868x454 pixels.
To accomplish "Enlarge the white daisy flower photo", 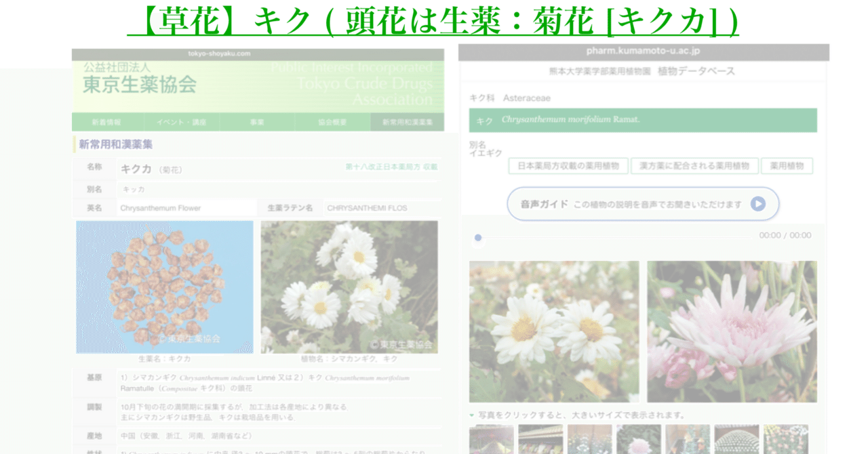I will point(554,331).
